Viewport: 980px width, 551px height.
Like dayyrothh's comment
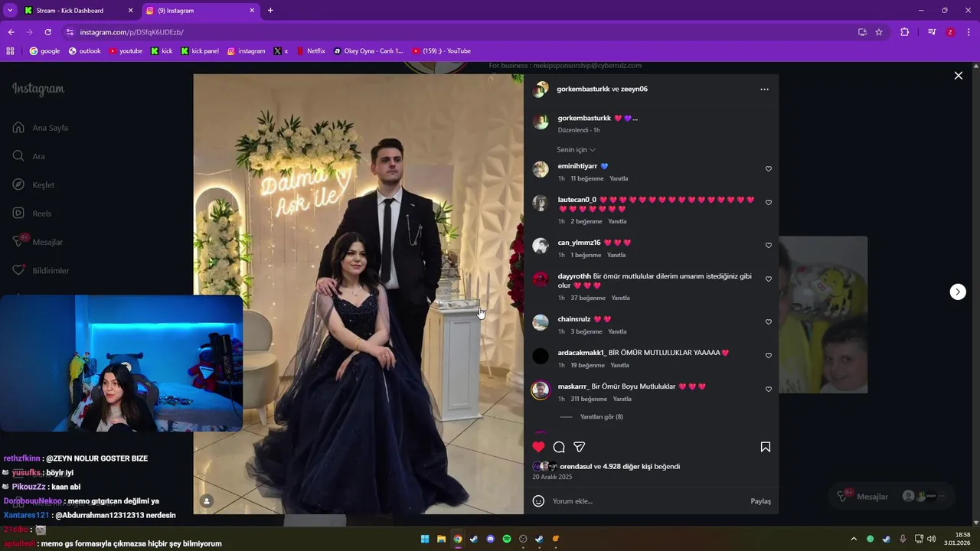pos(769,279)
